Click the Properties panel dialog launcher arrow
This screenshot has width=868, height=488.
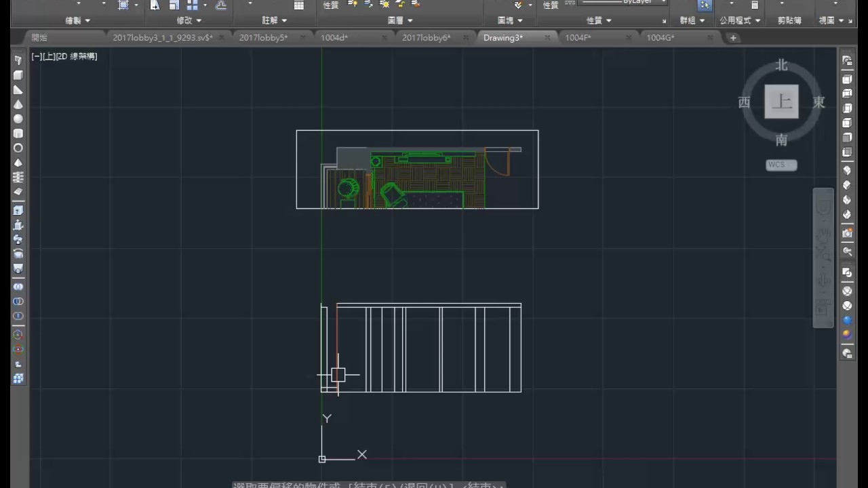[x=665, y=21]
